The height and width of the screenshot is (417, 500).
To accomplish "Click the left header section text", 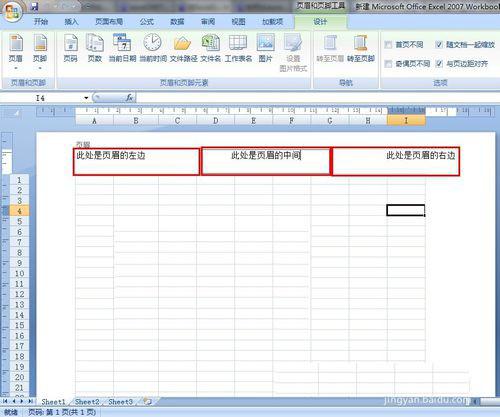I will tap(111, 155).
